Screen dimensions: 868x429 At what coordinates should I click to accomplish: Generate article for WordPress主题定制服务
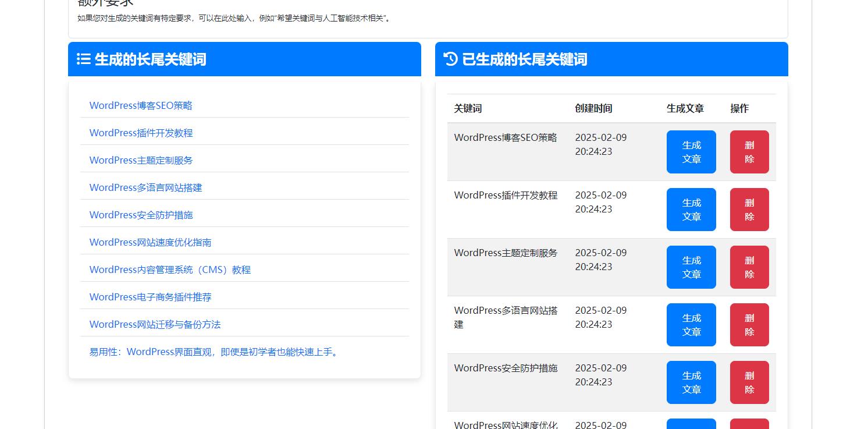click(x=691, y=267)
